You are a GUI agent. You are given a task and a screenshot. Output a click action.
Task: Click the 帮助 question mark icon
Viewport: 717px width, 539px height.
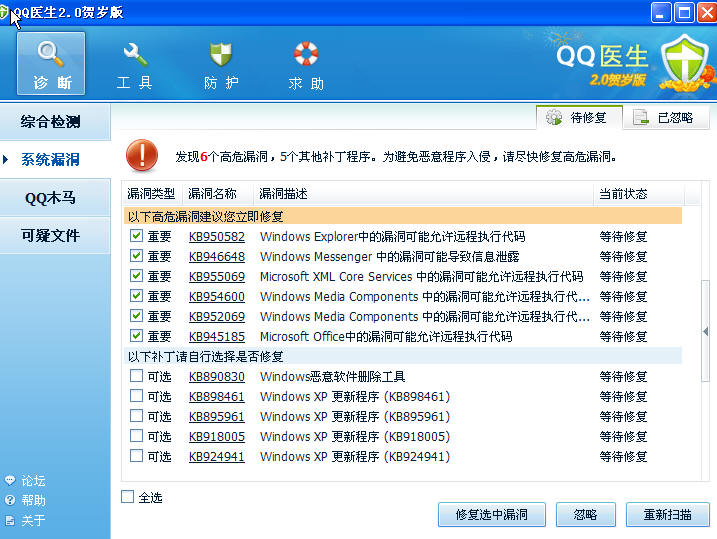(x=10, y=500)
